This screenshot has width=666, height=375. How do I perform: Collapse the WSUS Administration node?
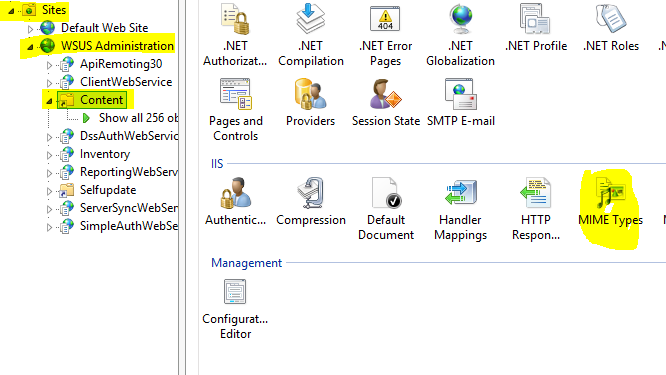click(30, 47)
